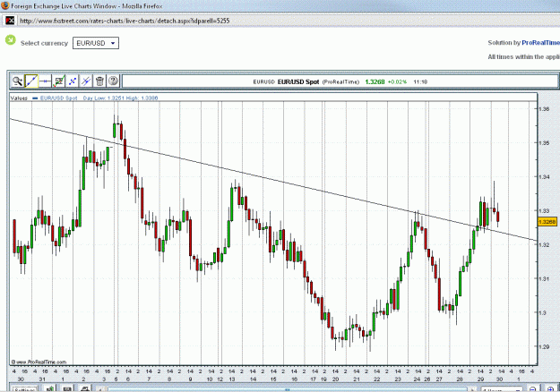Click the 1.36 price axis label
560x392 pixels.
[544, 109]
